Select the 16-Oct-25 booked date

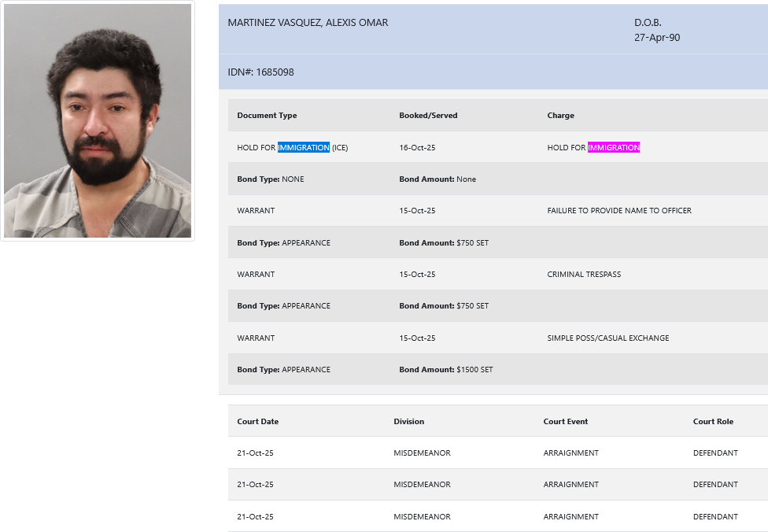417,148
